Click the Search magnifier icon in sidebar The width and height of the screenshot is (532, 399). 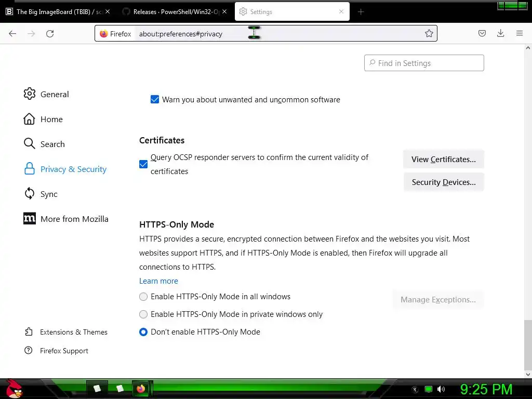pyautogui.click(x=29, y=143)
